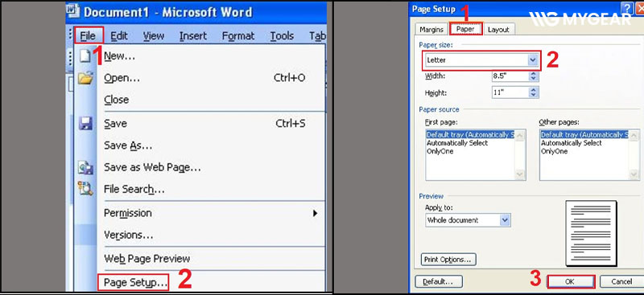Select Automatically Select in Other pages list
644x295 pixels.
tap(572, 143)
